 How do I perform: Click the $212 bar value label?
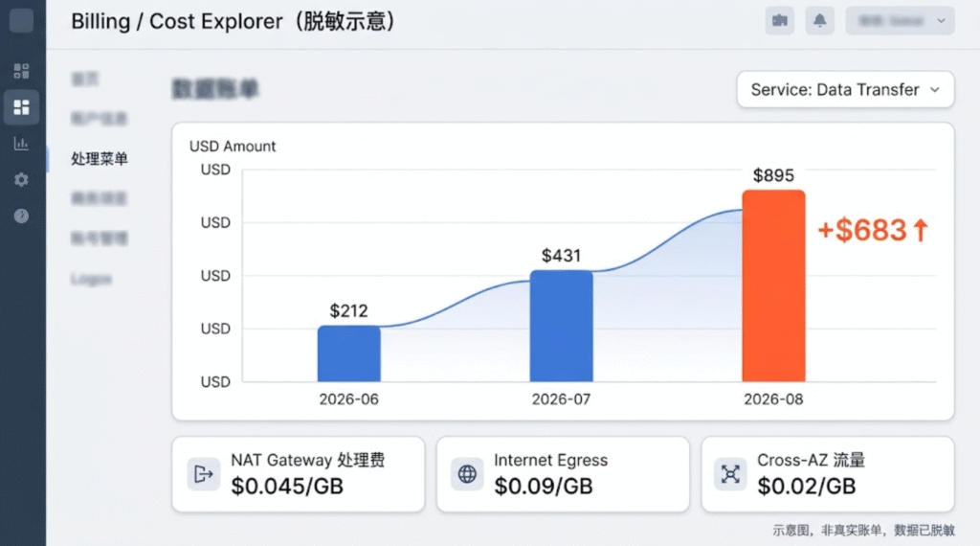(348, 311)
